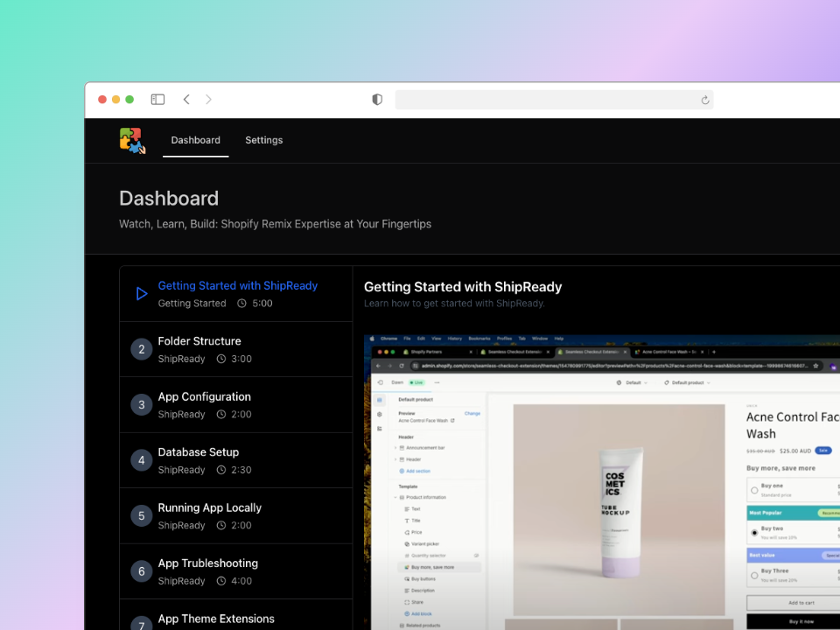Open the App Configuration lesson
Image resolution: width=840 pixels, height=630 pixels.
click(x=204, y=396)
